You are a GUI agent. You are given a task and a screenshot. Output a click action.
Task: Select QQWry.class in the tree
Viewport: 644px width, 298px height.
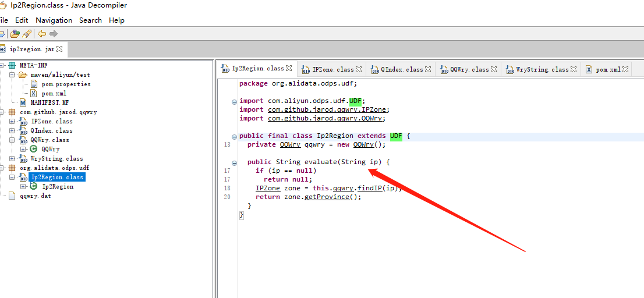click(x=49, y=140)
